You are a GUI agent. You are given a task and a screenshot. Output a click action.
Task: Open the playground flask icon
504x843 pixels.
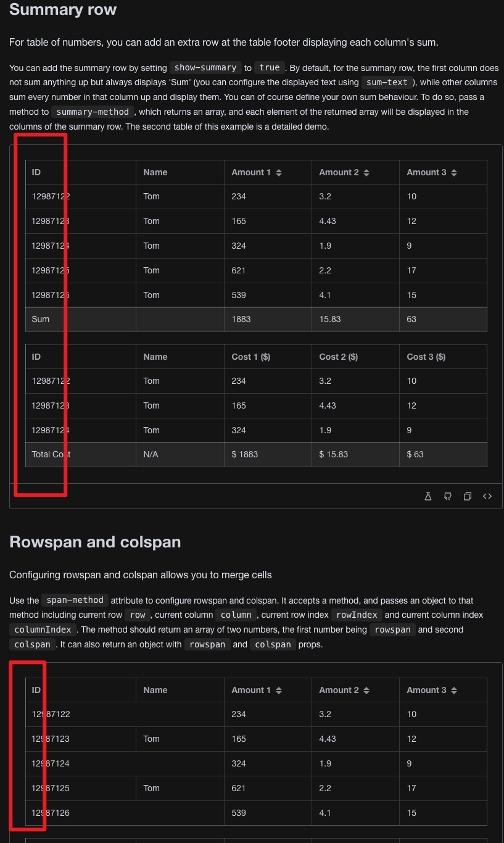[x=428, y=496]
